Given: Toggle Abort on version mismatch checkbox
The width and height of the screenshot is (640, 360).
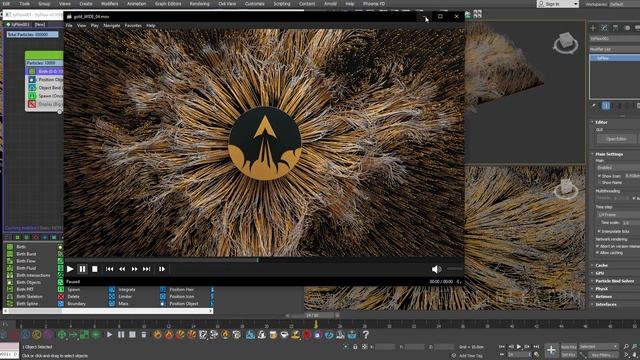Looking at the screenshot, I should click(598, 247).
